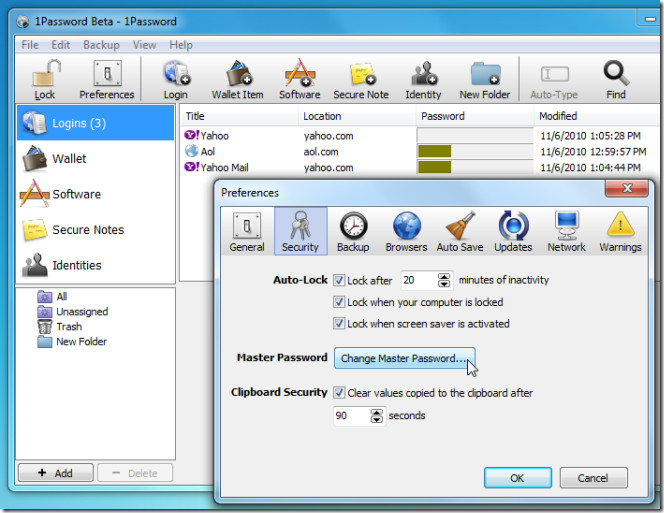This screenshot has width=664, height=513.
Task: Click the Auto-Type toolbar icon
Action: tap(554, 80)
